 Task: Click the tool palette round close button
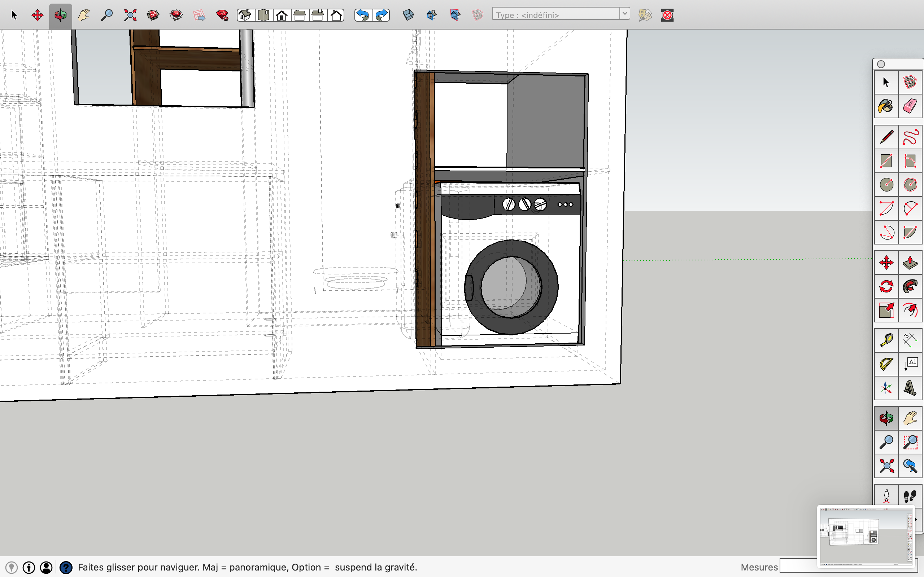coord(881,64)
